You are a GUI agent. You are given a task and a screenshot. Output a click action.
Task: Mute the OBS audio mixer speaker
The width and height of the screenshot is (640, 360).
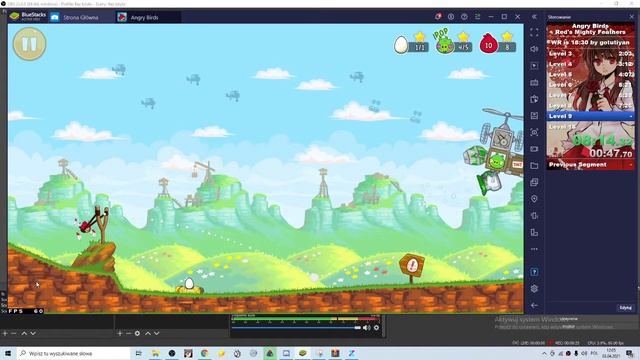(x=367, y=327)
